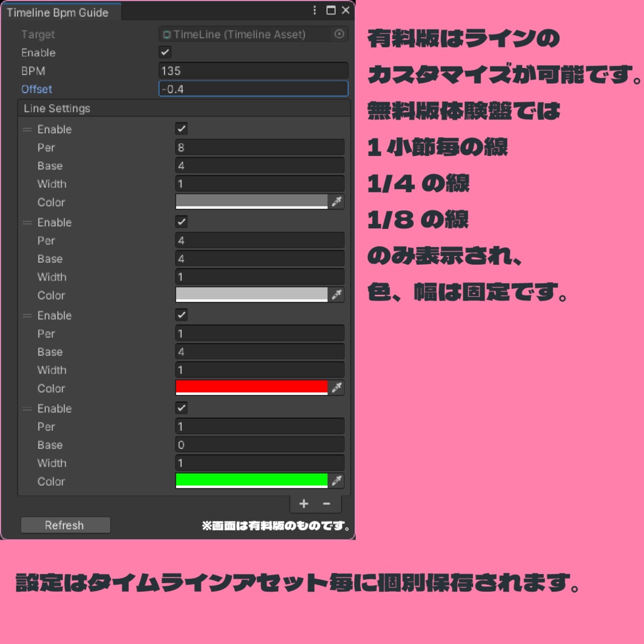This screenshot has height=644, width=644.
Task: Toggle Enable for the Per 8 line
Action: [x=182, y=128]
